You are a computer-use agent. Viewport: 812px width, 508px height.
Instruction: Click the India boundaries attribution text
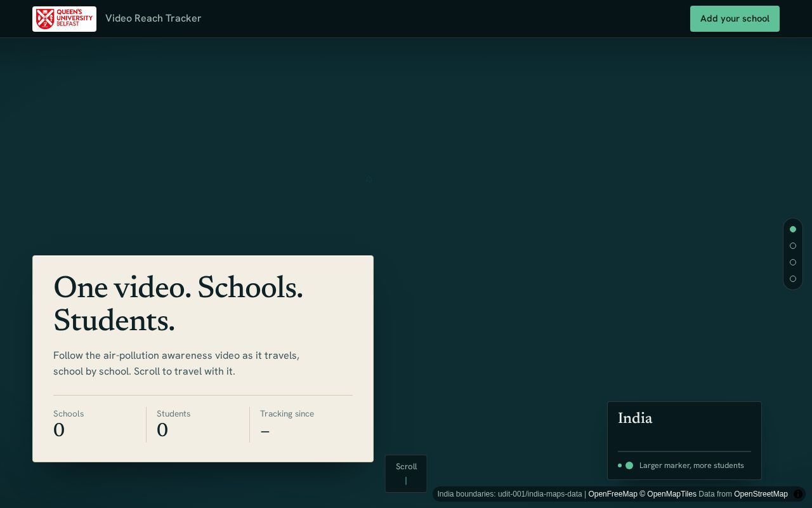509,494
